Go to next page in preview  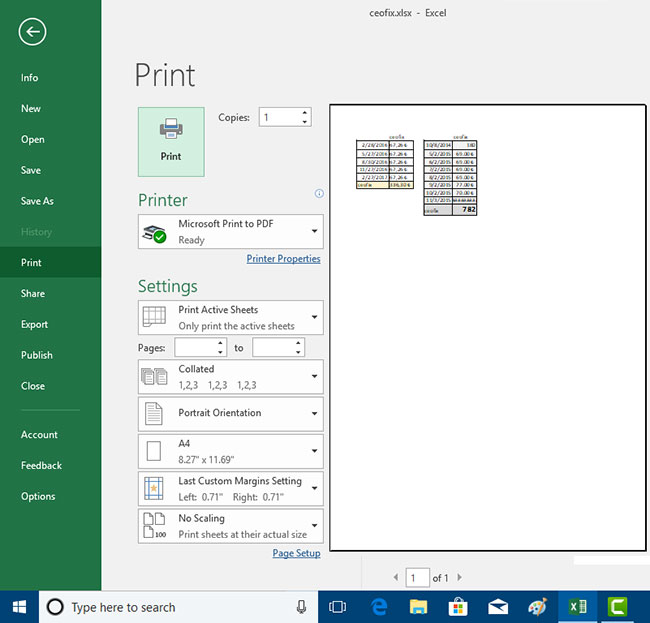pos(459,577)
